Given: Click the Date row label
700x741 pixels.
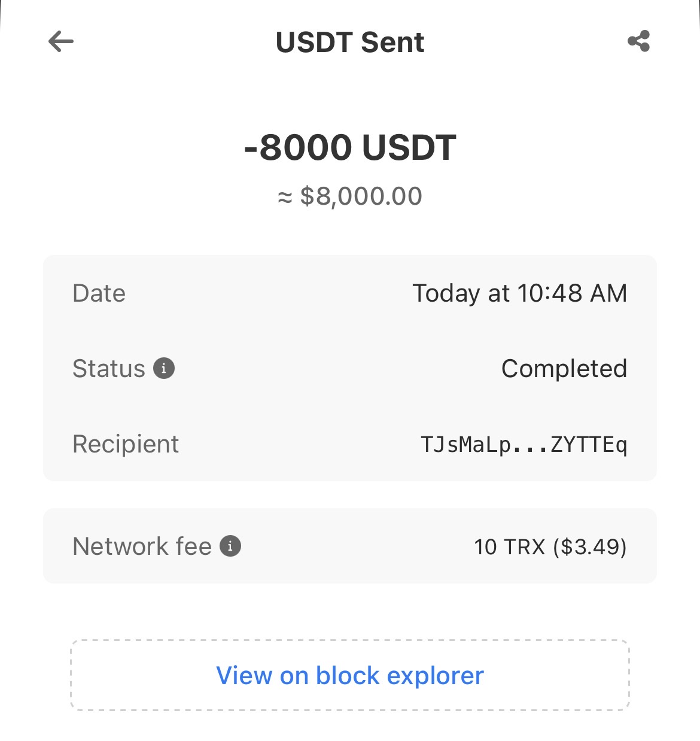Looking at the screenshot, I should [99, 293].
